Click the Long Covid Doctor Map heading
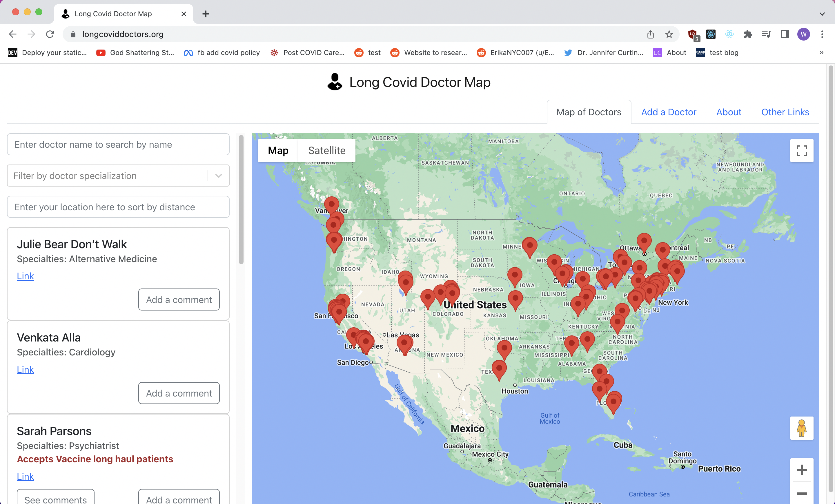The width and height of the screenshot is (835, 504). 420,82
